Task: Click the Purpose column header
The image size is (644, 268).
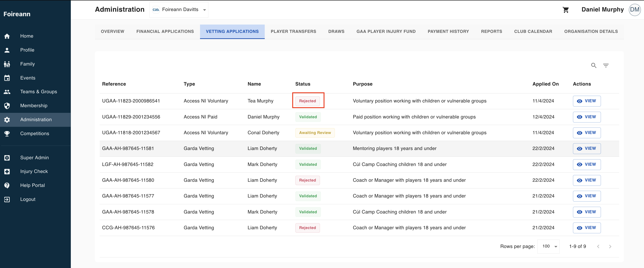Action: point(363,84)
